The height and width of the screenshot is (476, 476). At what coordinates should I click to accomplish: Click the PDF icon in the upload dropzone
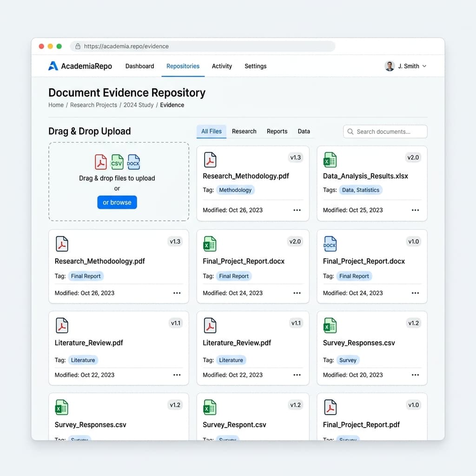(x=101, y=162)
